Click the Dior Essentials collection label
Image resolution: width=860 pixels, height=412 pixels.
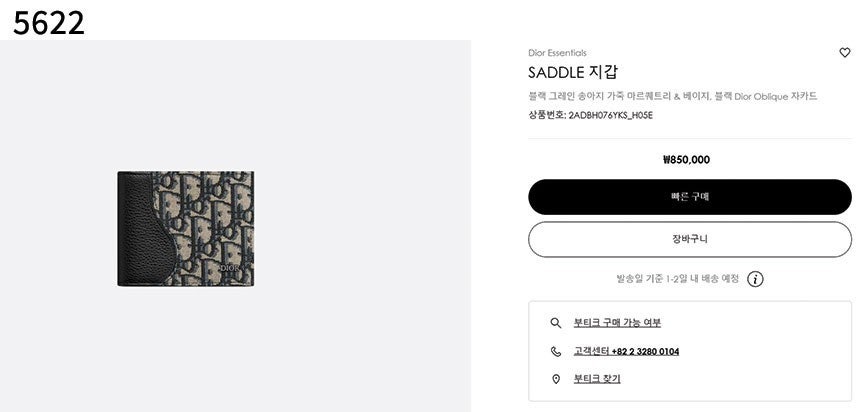tap(557, 53)
